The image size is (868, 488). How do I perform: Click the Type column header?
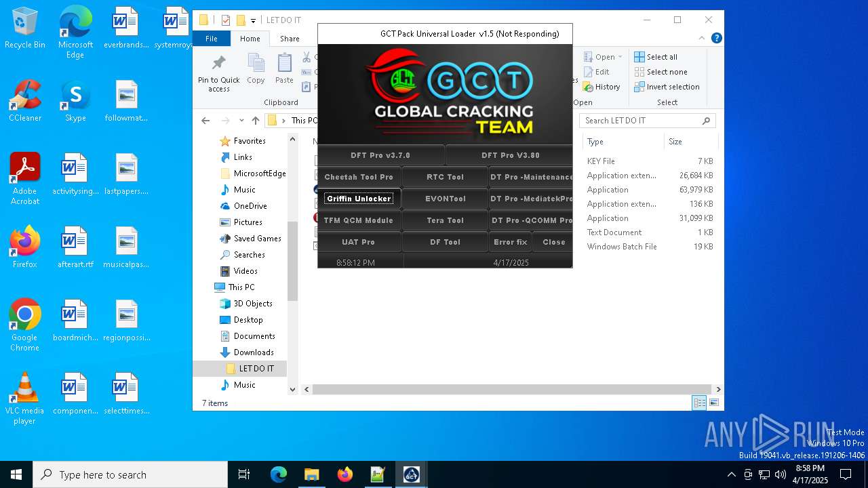pos(623,142)
